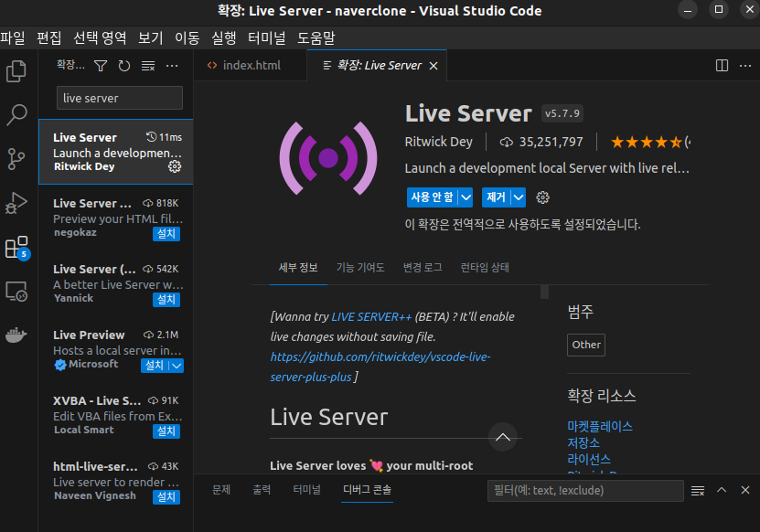
Task: Open the 저장소 resource link
Action: click(x=583, y=442)
